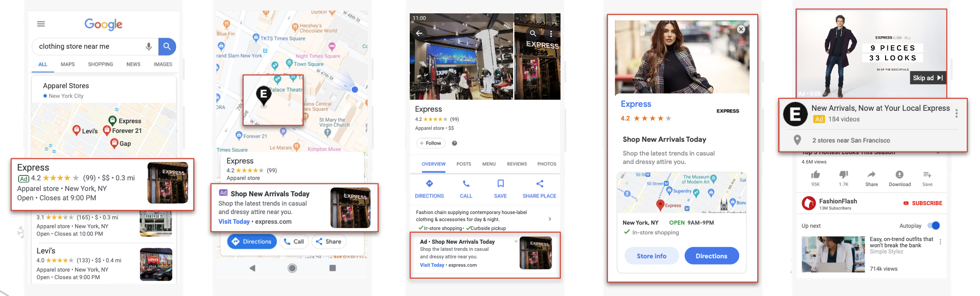Switch to the SHOPPING tab in Google search
This screenshot has height=296, width=980.
point(101,64)
